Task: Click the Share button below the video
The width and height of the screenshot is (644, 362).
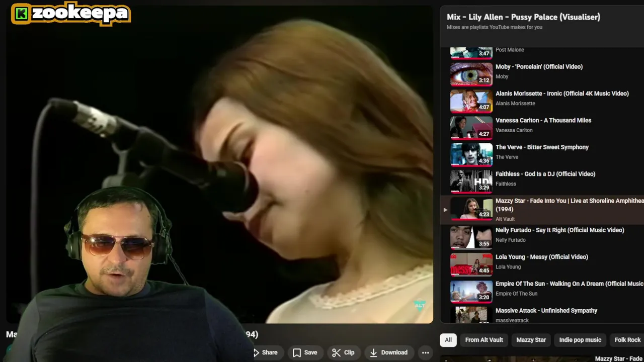Action: pos(265,352)
